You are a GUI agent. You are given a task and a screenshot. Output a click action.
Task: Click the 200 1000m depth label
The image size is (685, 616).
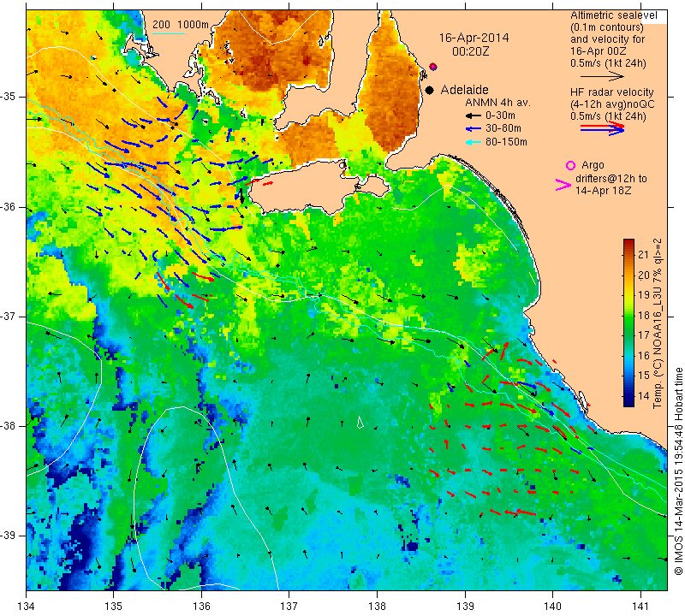pos(181,25)
